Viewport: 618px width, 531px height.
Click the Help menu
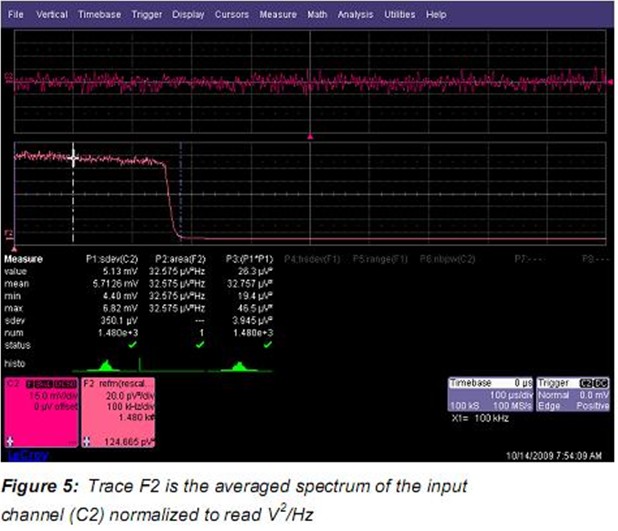point(436,16)
